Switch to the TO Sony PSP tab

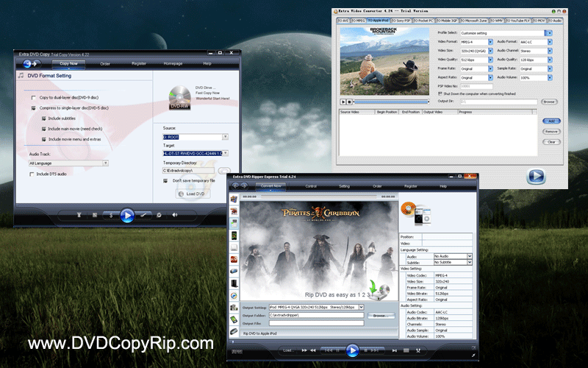point(401,21)
